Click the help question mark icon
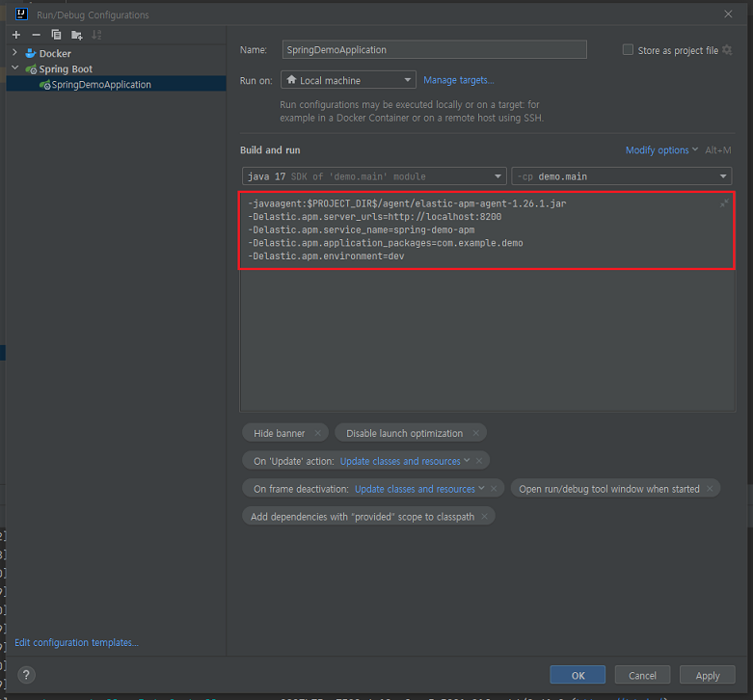Screen dimensions: 753x700 pos(27,675)
